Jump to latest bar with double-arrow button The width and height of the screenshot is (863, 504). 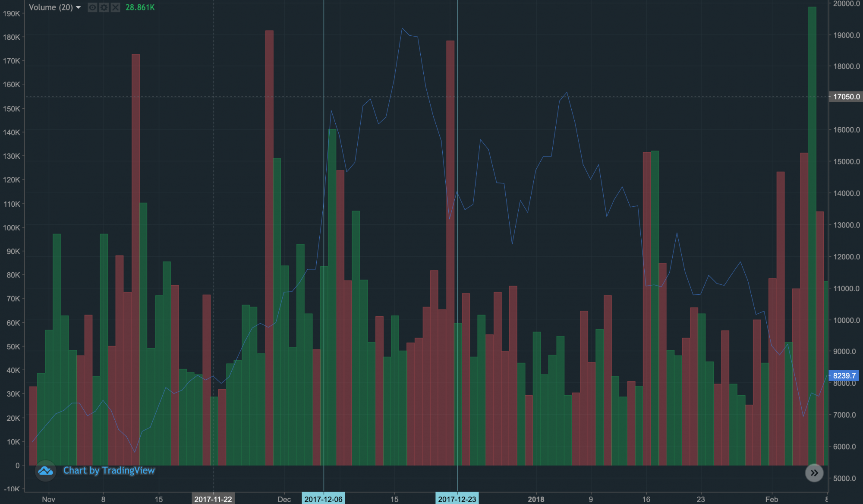(x=814, y=473)
